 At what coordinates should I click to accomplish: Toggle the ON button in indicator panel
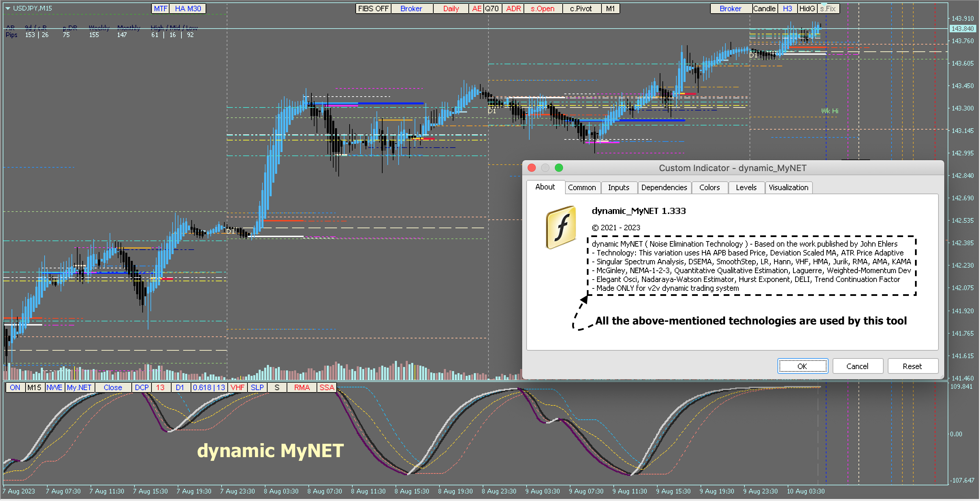[15, 387]
